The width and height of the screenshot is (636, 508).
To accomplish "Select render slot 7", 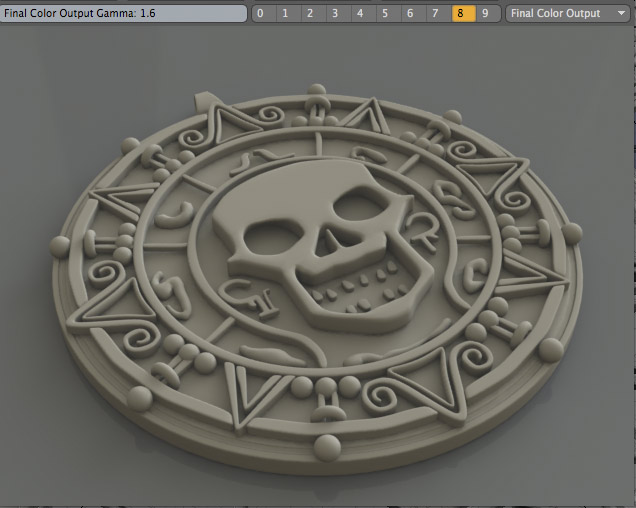I will click(x=439, y=13).
